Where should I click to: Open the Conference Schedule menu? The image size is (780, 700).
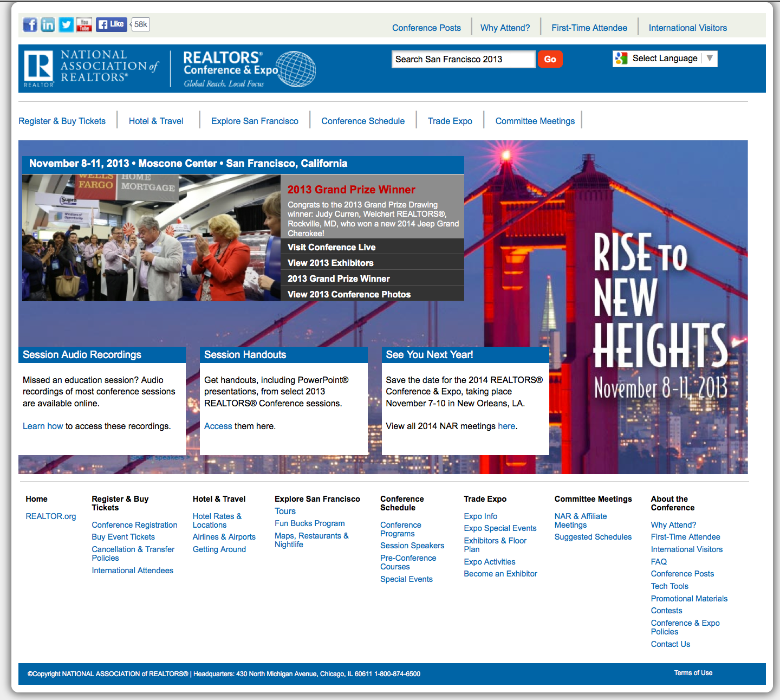pyautogui.click(x=363, y=121)
